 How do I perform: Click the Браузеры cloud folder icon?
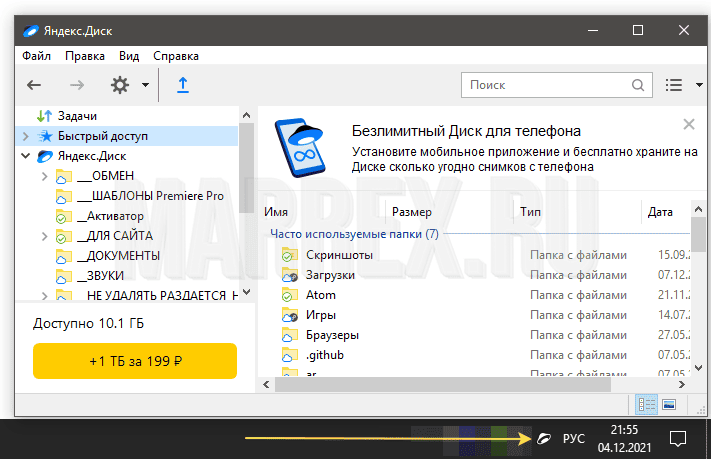290,335
